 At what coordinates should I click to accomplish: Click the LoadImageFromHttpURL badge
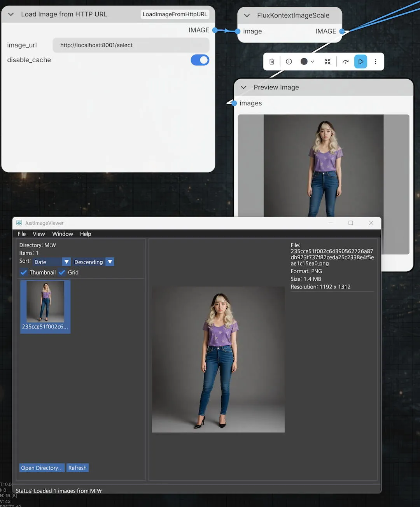[175, 14]
